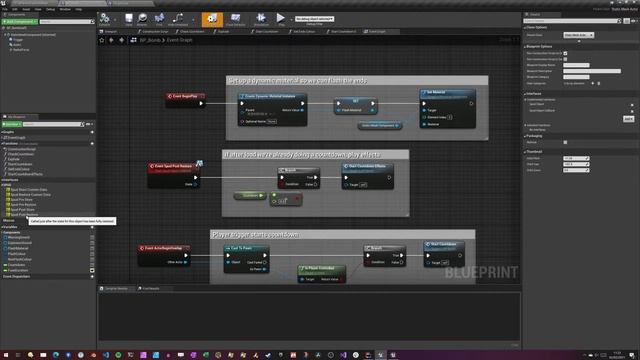Click the Components panel search field
The image size is (640, 360).
(x=66, y=22)
